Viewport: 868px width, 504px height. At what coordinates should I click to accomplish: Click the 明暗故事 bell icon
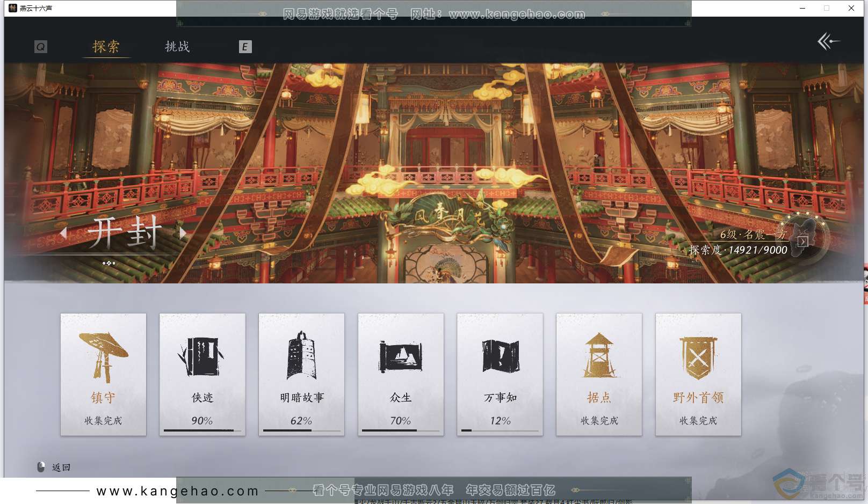(x=301, y=355)
